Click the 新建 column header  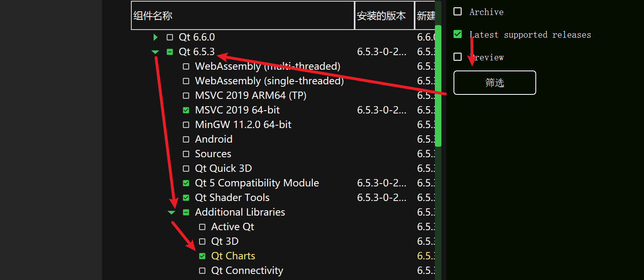[425, 15]
